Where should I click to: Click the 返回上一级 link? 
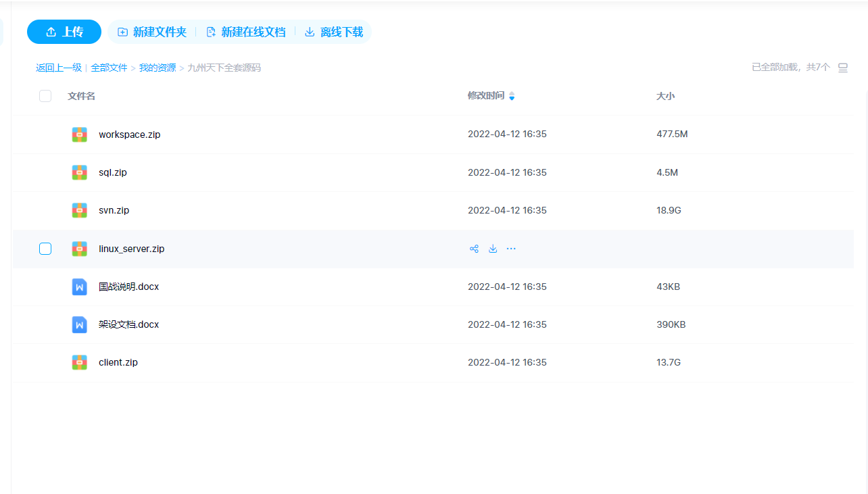pos(58,67)
